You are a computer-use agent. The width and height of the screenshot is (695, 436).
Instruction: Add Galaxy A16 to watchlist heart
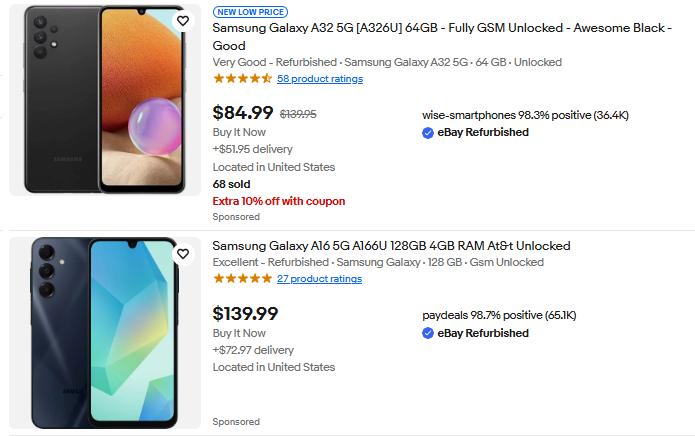pos(182,254)
